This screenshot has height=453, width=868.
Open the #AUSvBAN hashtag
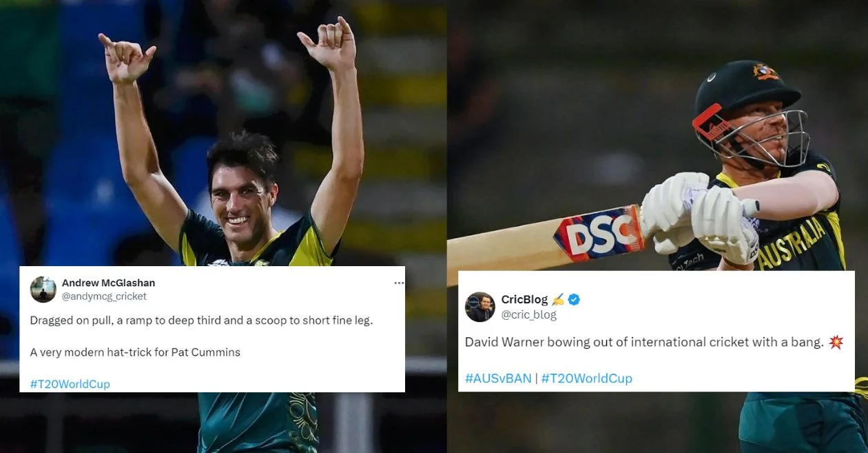coord(498,378)
